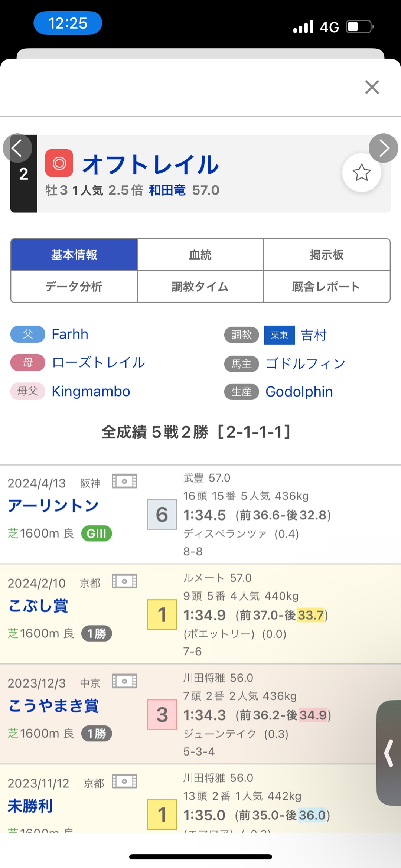Open the 厩舎レポート tab
The width and height of the screenshot is (401, 868).
coord(327,287)
